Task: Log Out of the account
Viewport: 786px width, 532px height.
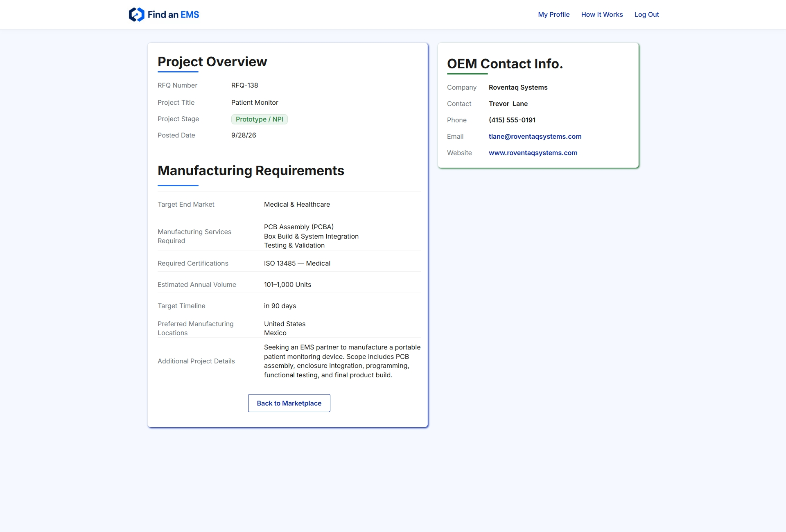Action: coord(646,15)
